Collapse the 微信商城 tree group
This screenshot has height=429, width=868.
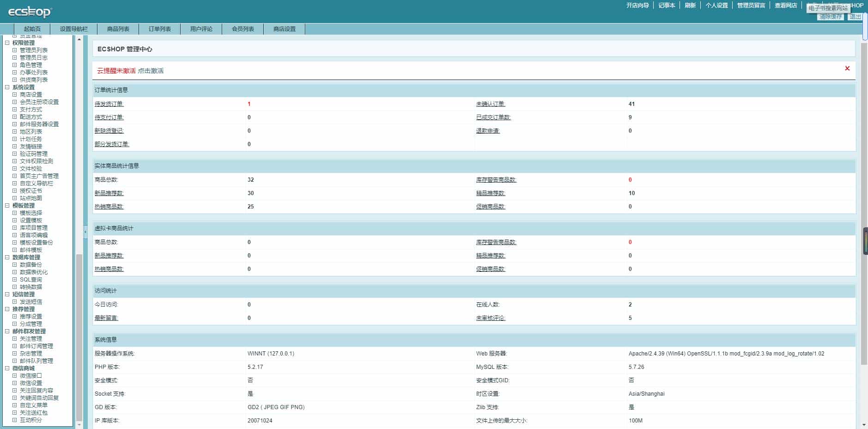[7, 368]
